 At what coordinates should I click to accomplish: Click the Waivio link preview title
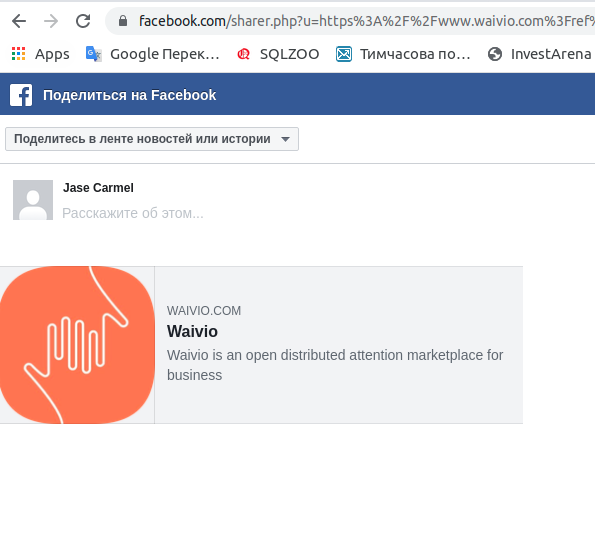[x=192, y=331]
